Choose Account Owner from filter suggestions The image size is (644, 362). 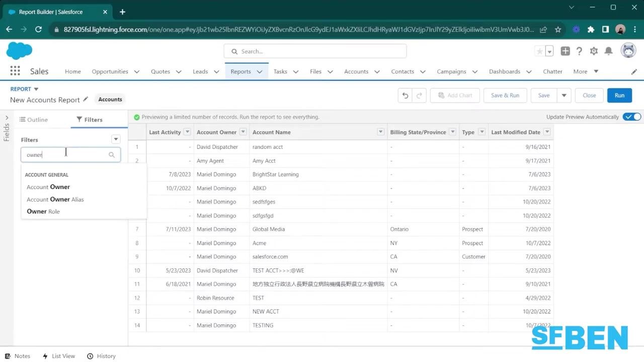coord(48,187)
